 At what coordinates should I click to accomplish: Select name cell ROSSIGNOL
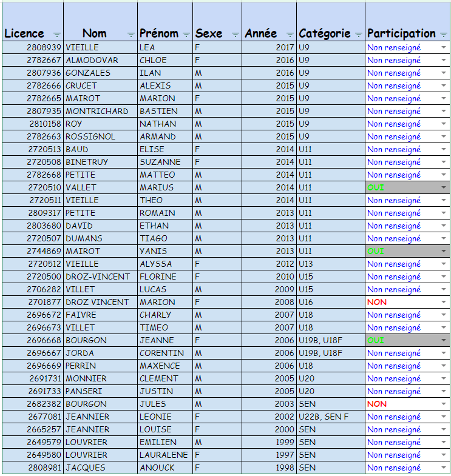click(x=101, y=136)
